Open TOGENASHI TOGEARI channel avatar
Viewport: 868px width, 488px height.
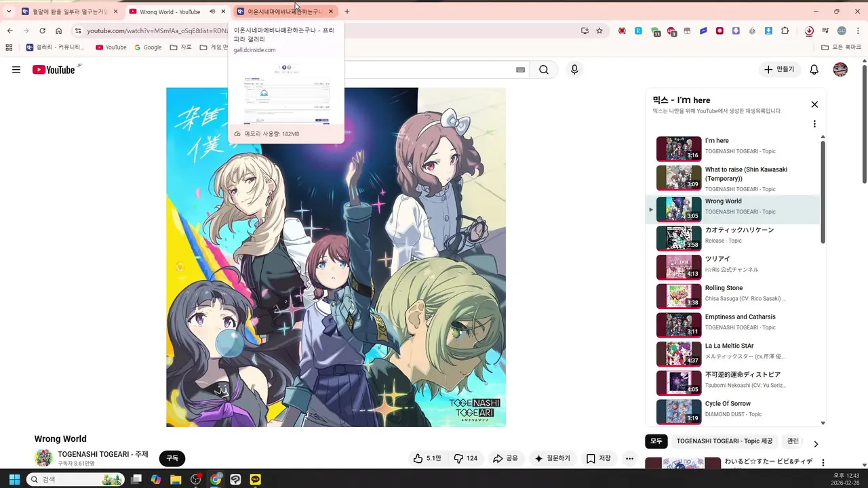[x=43, y=459]
